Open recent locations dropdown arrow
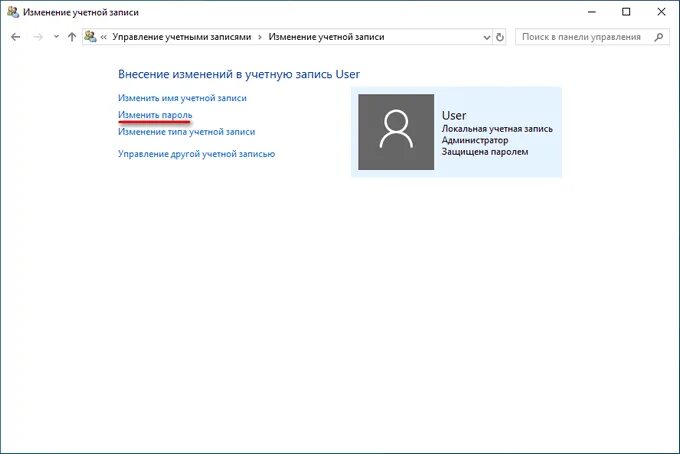This screenshot has width=680, height=454. click(56, 37)
